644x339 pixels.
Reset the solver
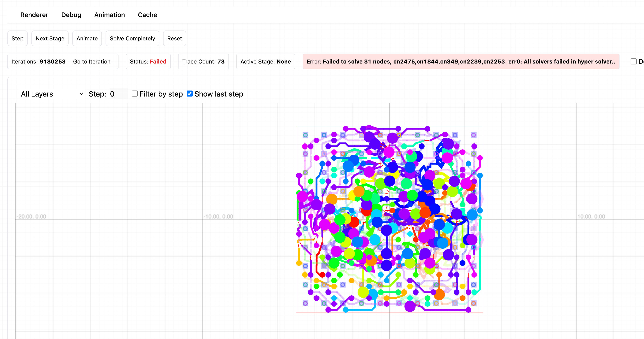[x=174, y=39]
